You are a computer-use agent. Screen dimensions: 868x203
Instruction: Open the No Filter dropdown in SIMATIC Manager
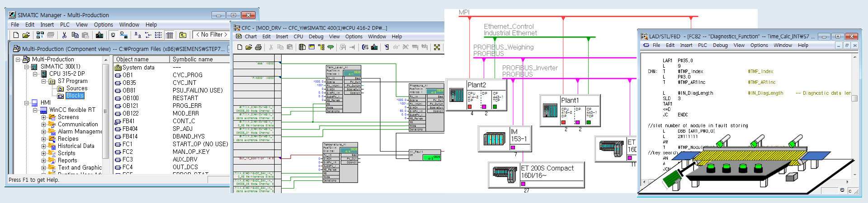(212, 35)
